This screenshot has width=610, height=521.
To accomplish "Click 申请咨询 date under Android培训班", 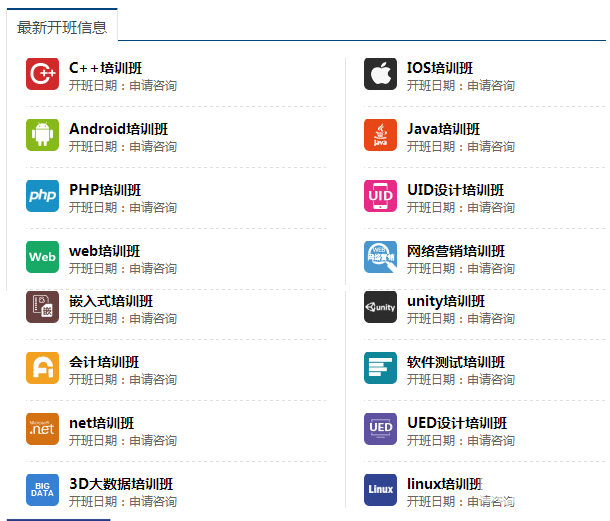I will coord(153,147).
